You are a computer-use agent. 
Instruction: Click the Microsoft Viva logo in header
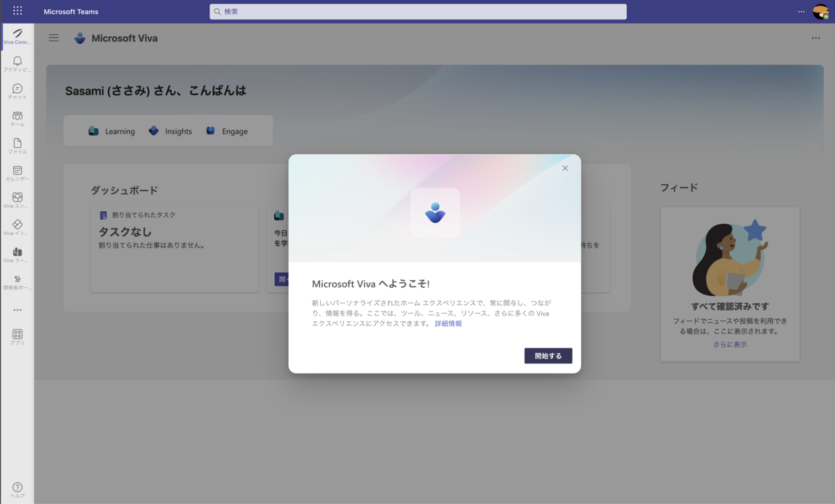click(x=80, y=38)
